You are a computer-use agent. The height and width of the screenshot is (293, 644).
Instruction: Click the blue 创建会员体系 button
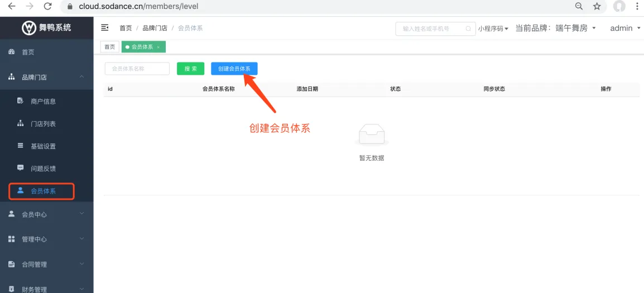tap(234, 69)
